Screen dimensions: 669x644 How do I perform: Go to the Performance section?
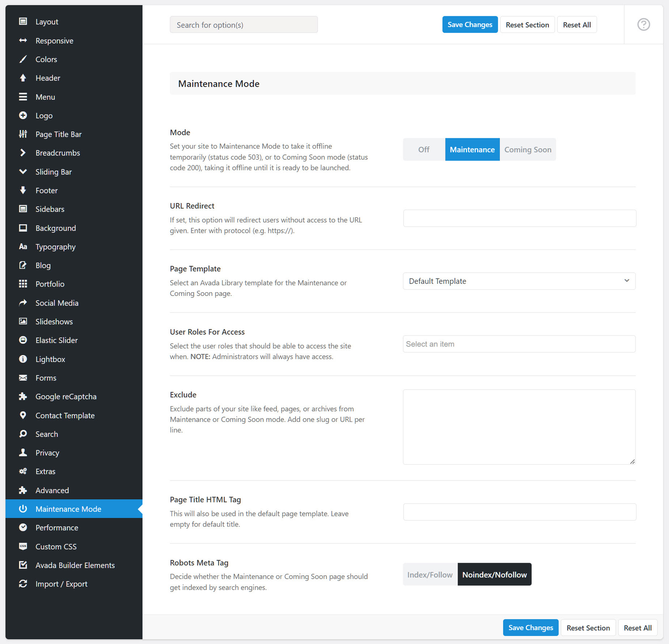(x=57, y=528)
